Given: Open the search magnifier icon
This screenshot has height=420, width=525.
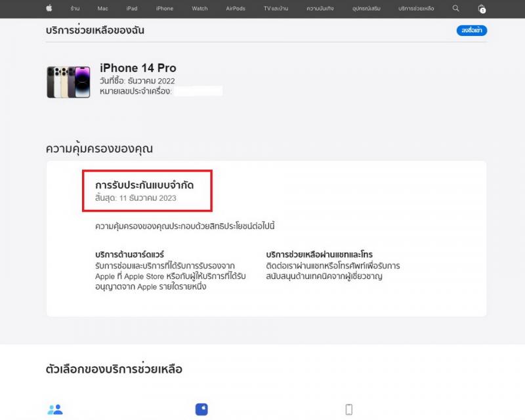Looking at the screenshot, I should point(455,9).
